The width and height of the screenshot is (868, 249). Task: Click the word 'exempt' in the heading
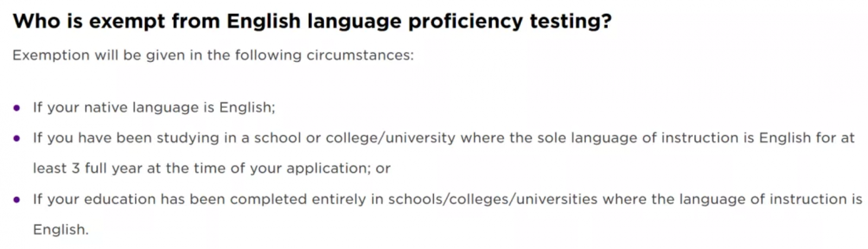(x=127, y=21)
